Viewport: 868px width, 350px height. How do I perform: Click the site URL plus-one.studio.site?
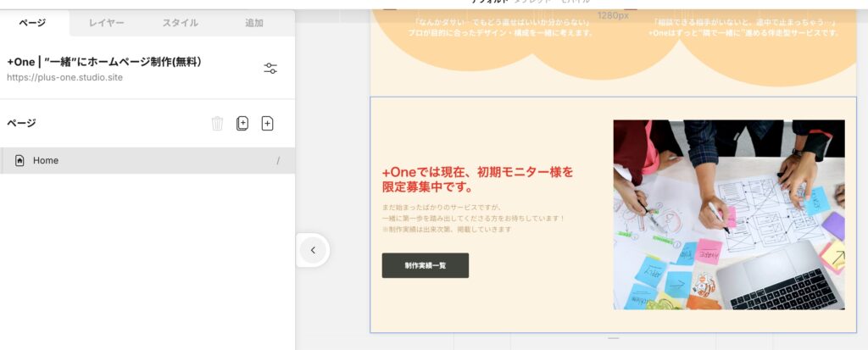coord(64,77)
